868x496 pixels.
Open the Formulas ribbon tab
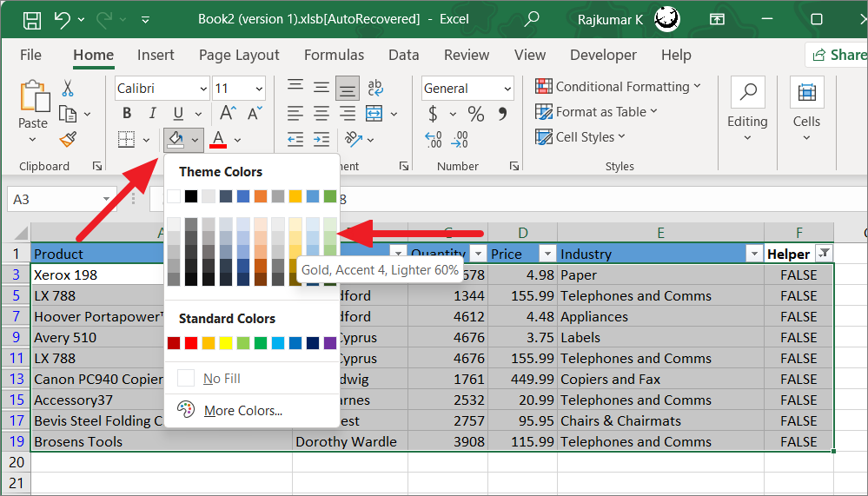click(x=334, y=55)
